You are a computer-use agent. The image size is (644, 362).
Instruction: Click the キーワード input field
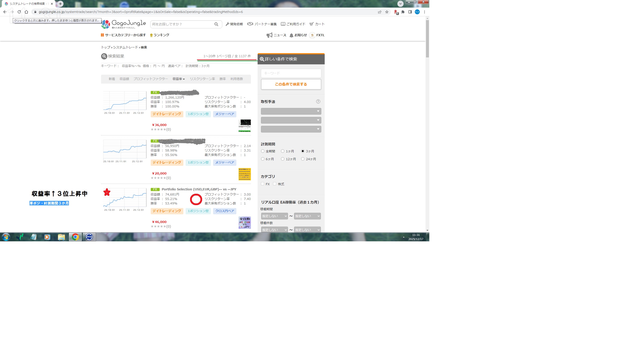point(291,73)
